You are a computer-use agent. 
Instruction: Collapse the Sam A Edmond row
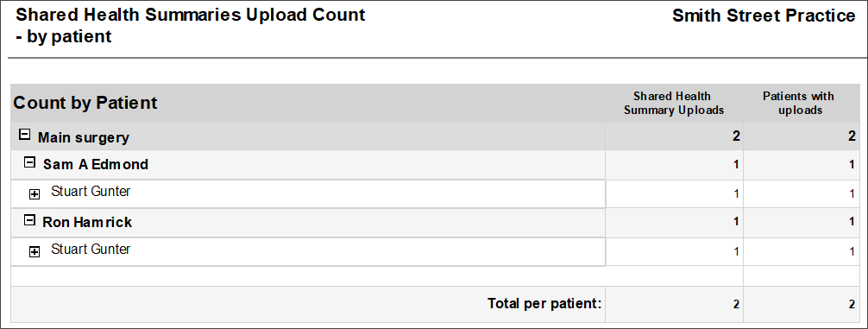[x=30, y=163]
